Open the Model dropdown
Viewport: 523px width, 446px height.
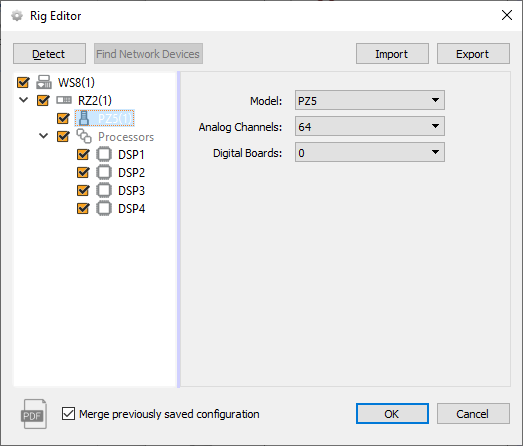pos(370,100)
